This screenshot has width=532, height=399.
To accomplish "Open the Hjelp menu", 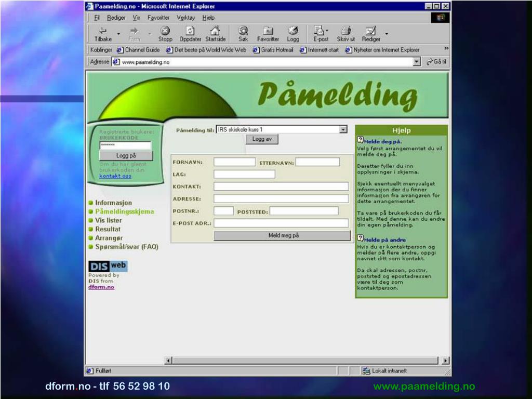I will [x=208, y=18].
